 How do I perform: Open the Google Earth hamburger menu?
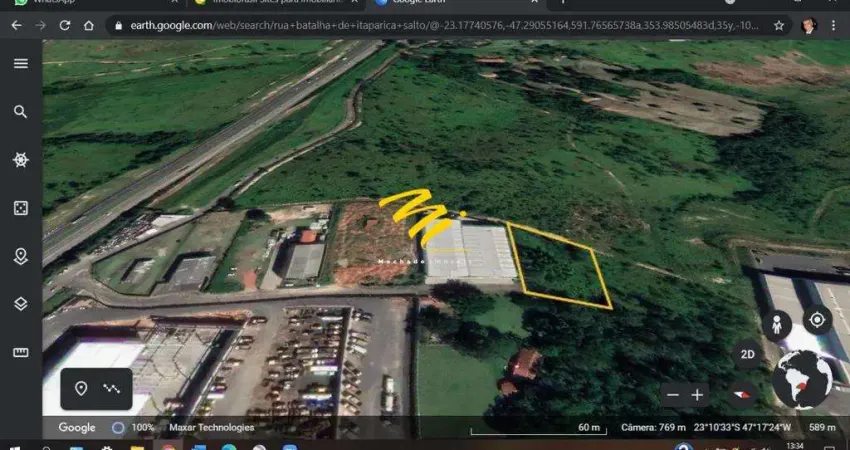[21, 63]
